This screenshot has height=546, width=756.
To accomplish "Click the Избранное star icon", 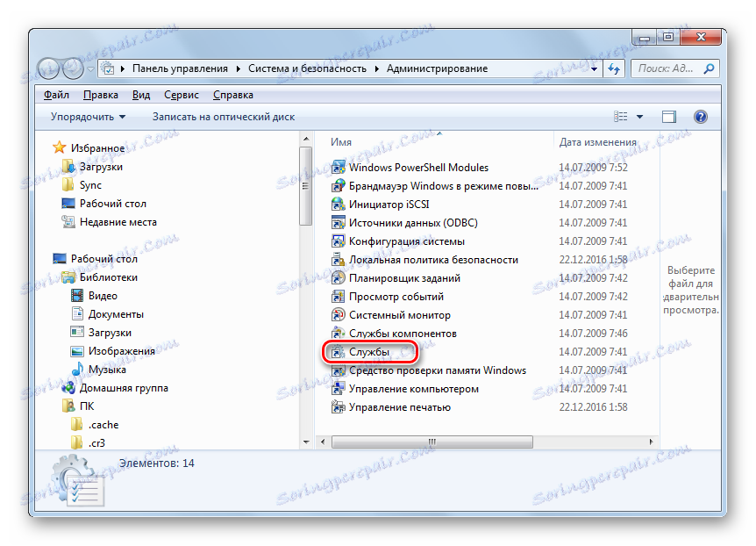I will tap(60, 147).
